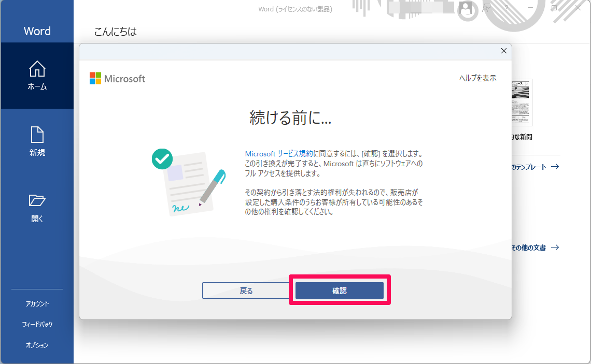Click the 戻る back button
This screenshot has width=591, height=364.
246,290
